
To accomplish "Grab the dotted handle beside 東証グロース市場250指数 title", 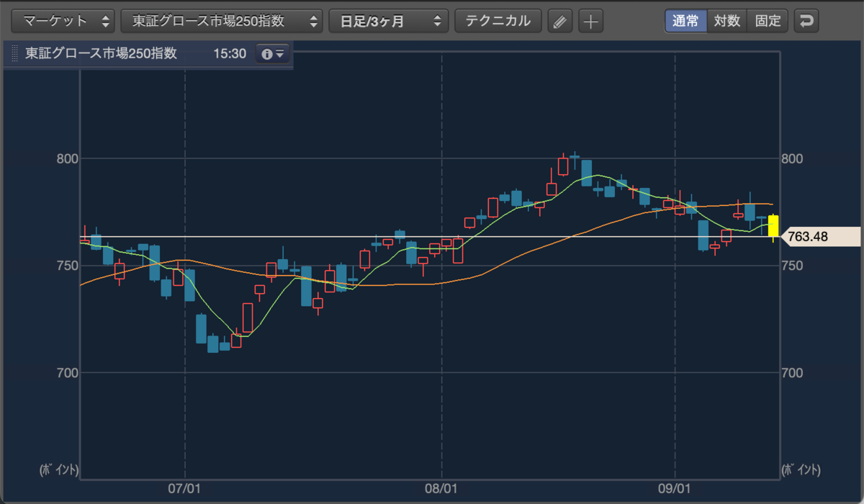I will pyautogui.click(x=14, y=54).
